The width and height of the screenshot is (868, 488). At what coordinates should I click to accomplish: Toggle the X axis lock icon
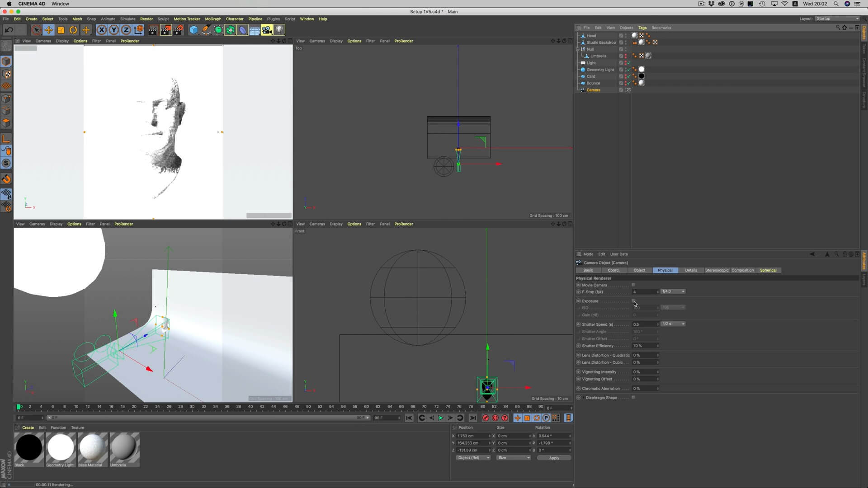click(x=102, y=30)
